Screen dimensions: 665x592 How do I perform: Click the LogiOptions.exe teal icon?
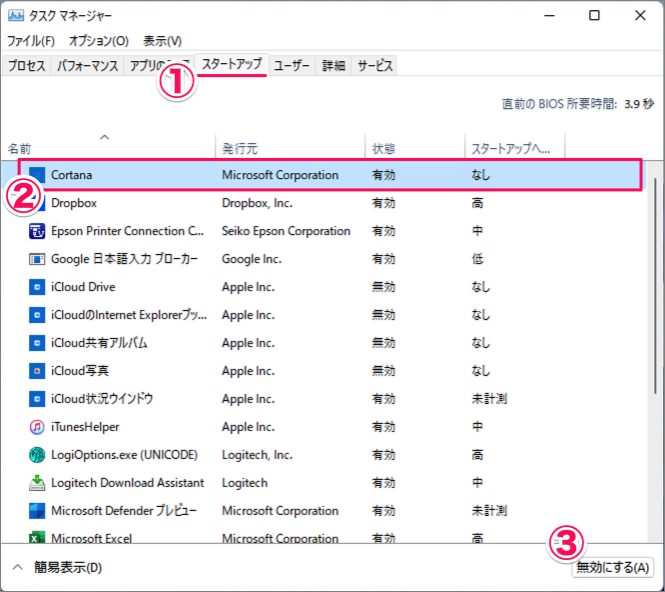point(37,455)
